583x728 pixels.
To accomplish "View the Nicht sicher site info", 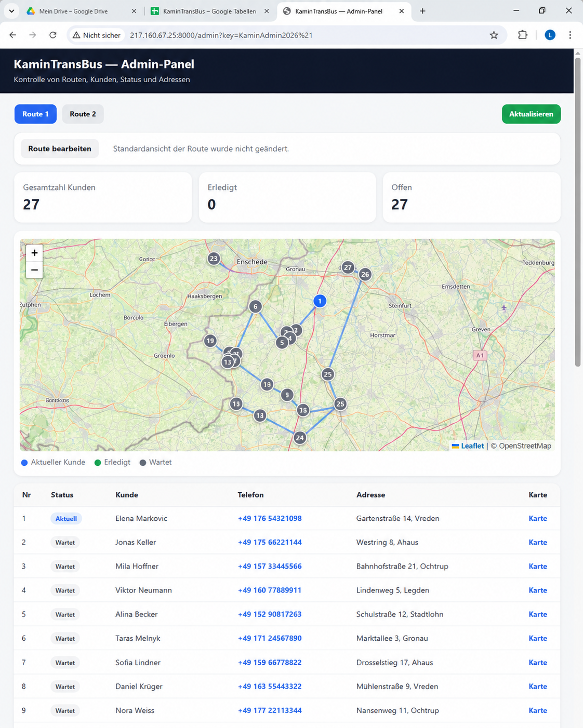I will pos(97,35).
